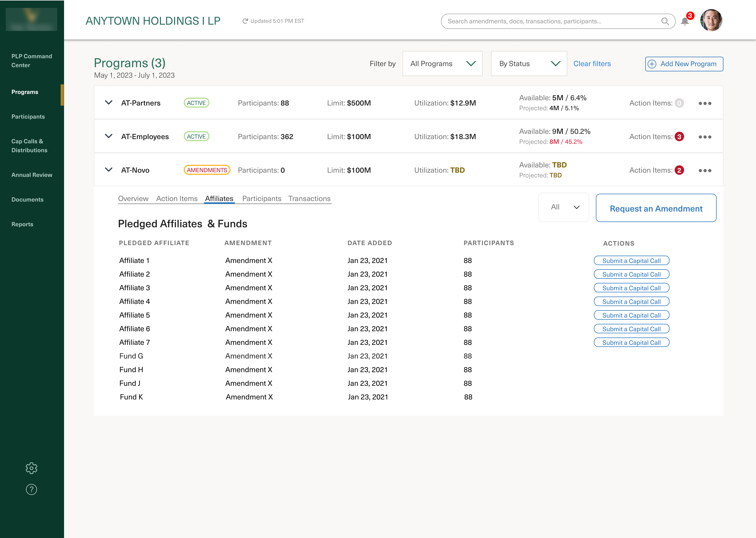756x538 pixels.
Task: Open the All Programs filter dropdown
Action: point(442,64)
